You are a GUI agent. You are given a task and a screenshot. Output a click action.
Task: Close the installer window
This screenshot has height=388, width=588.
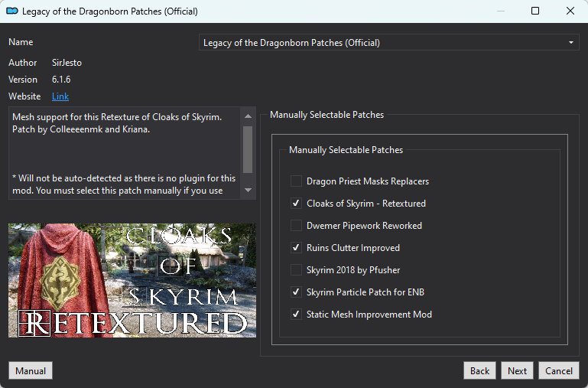click(570, 11)
